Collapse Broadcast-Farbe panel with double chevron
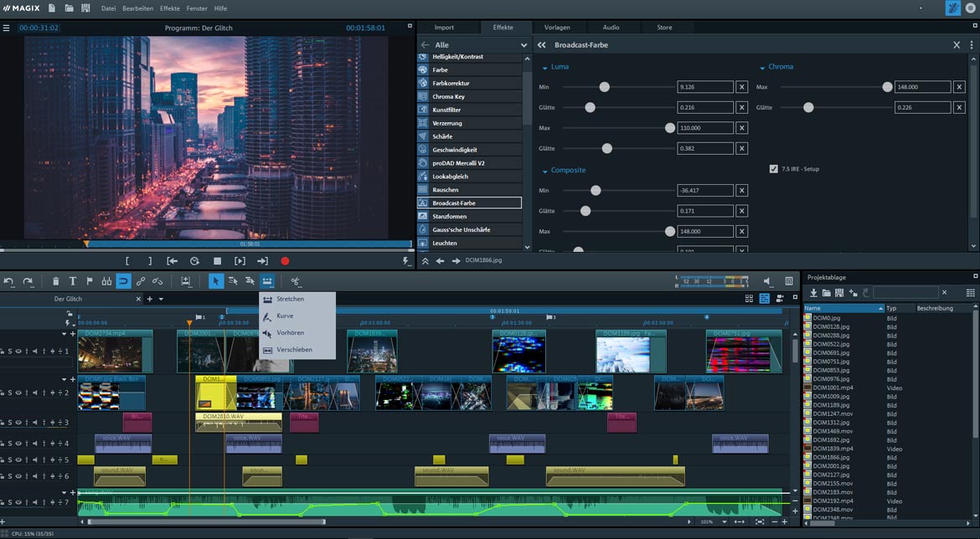Viewport: 980px width, 539px height. tap(541, 45)
